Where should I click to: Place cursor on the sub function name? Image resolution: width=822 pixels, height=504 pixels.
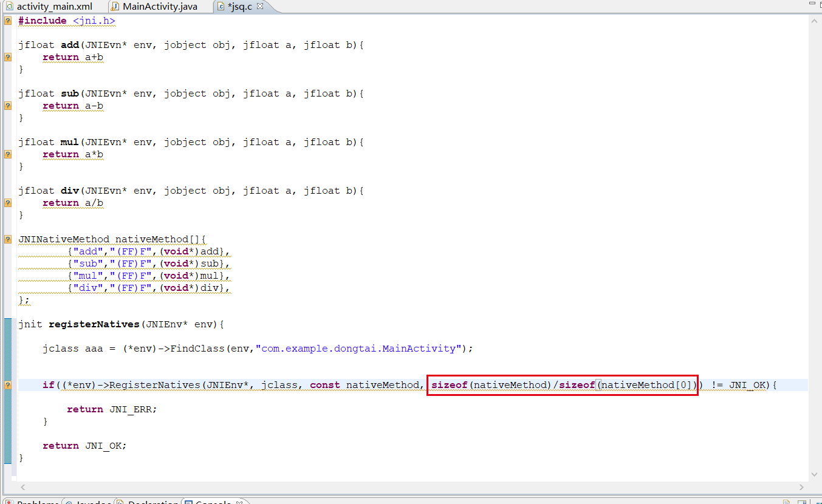tap(70, 94)
